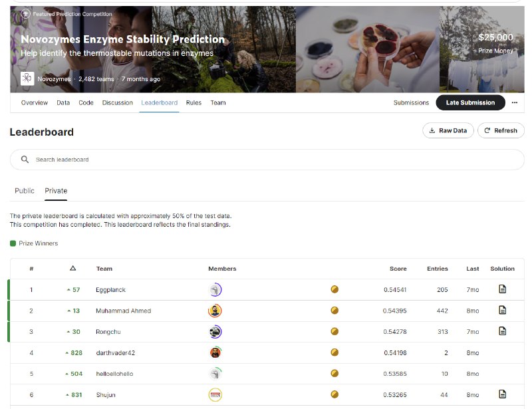Image resolution: width=532 pixels, height=409 pixels.
Task: Switch to the Public leaderboard tab
Action: 25,191
